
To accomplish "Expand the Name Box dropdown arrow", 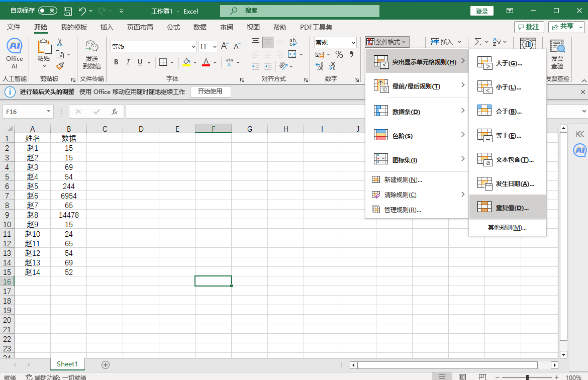I will pos(49,112).
